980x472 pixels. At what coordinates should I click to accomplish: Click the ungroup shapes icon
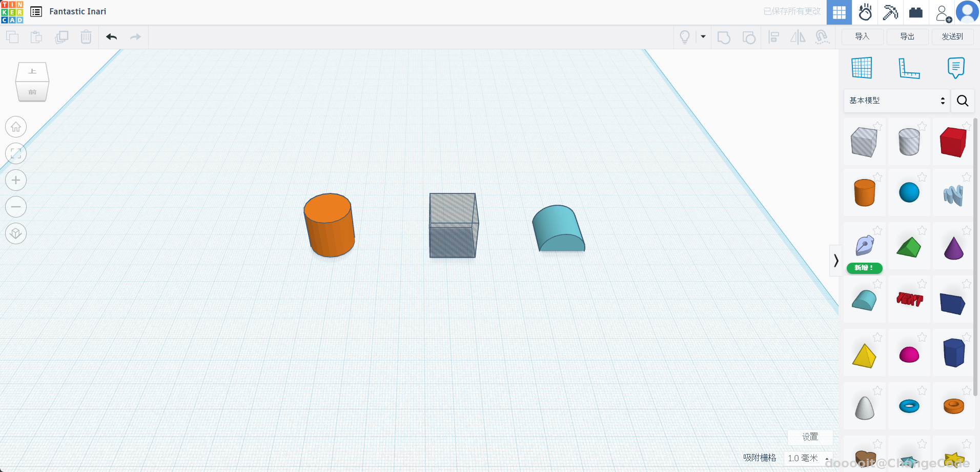click(749, 37)
